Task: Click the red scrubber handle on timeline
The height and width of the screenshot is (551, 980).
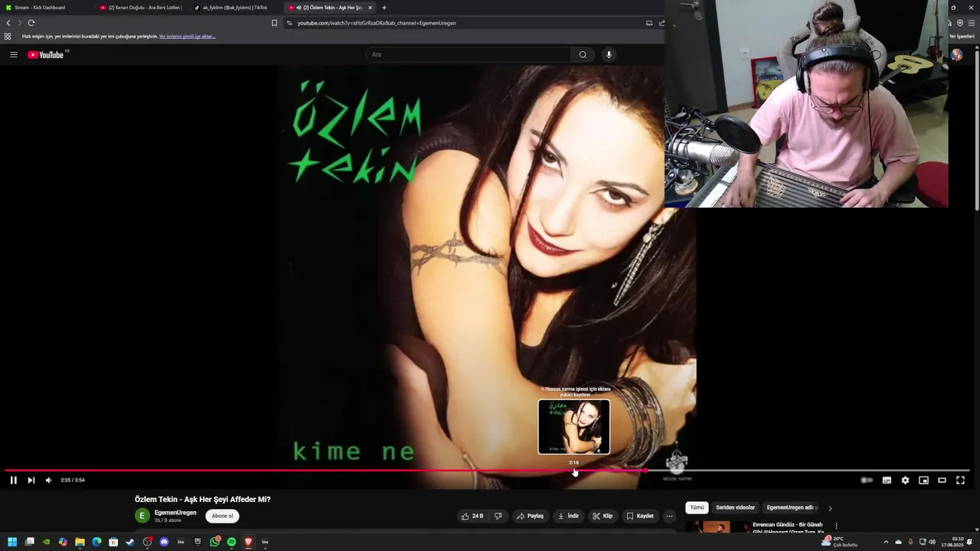Action: 645,471
